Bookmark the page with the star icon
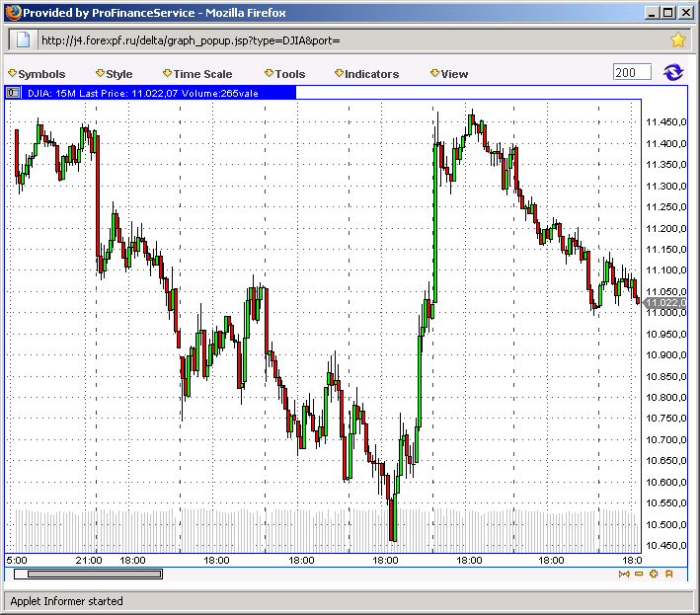 tap(677, 40)
